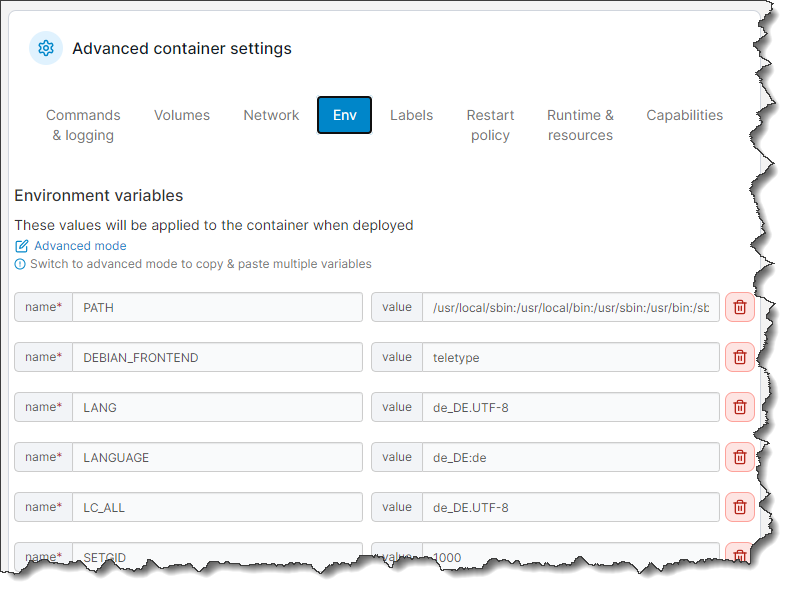Viewport: 797px width, 599px height.
Task: Click trash icon for LANG variable
Action: 739,407
